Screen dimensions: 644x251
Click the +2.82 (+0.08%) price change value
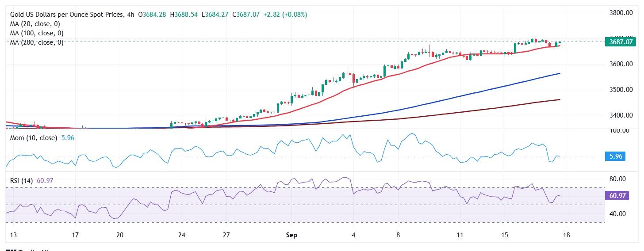click(x=285, y=15)
